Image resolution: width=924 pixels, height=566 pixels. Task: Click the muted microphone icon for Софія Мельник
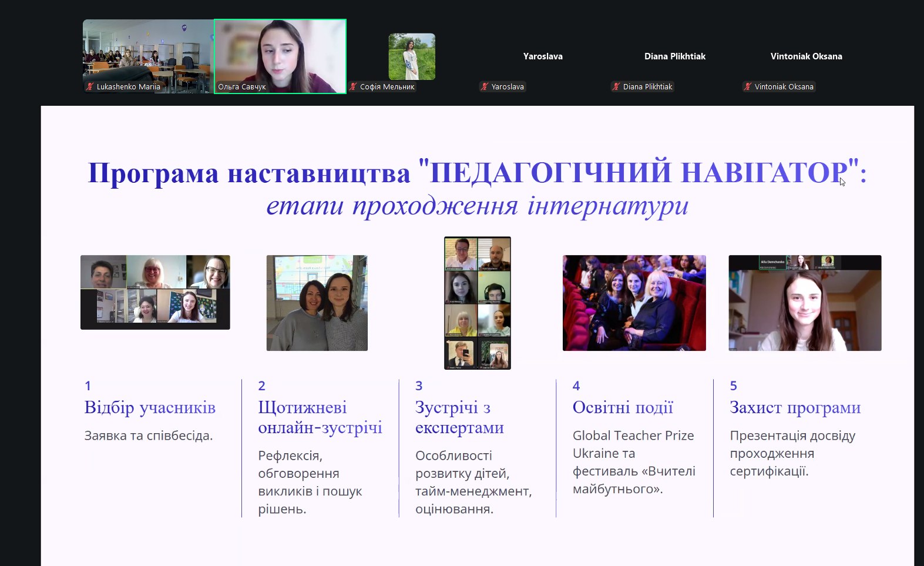[x=354, y=87]
